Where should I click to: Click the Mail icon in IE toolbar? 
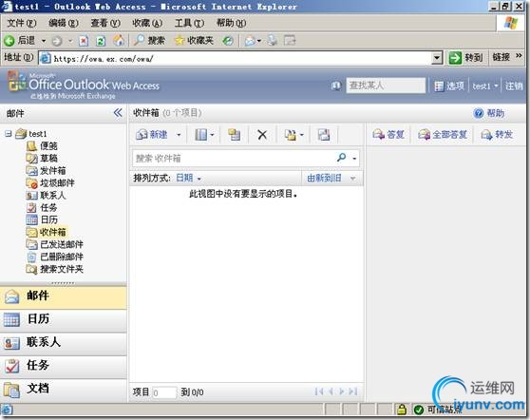click(250, 41)
